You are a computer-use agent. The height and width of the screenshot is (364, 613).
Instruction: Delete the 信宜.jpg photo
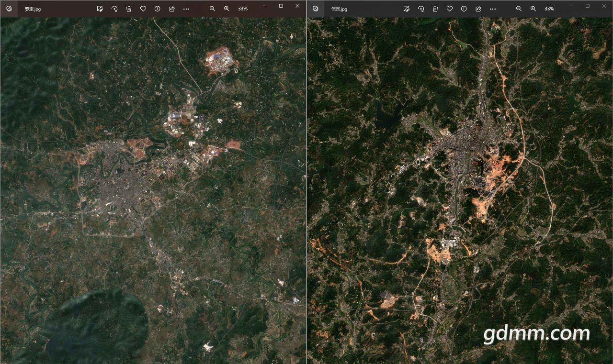[x=435, y=9]
